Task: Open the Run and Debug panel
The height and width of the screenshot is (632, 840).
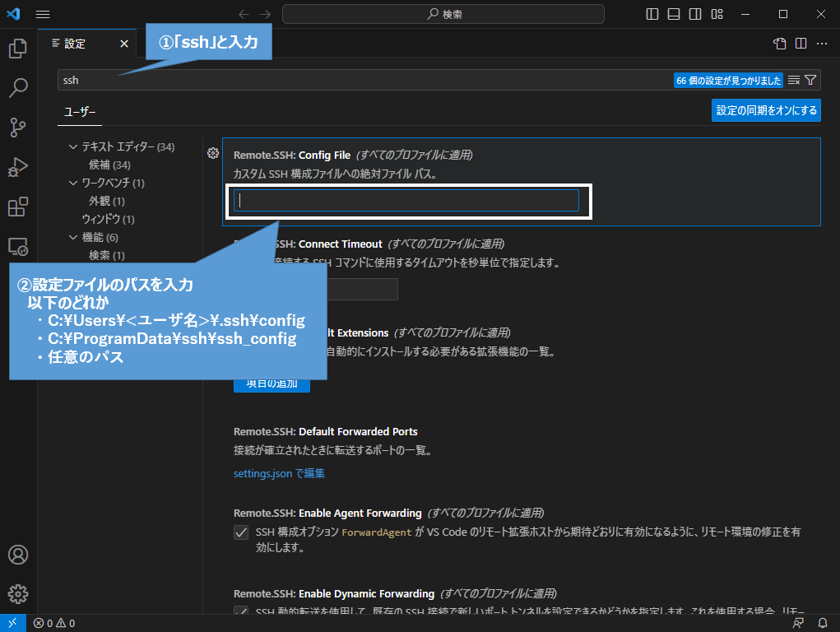Action: pos(18,166)
